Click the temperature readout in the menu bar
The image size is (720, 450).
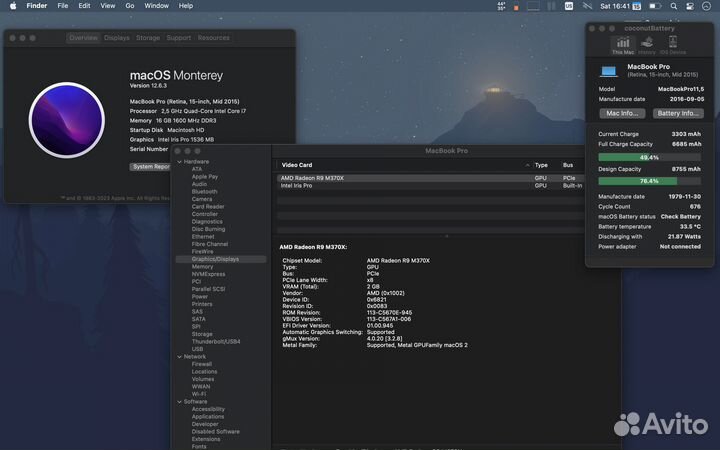[501, 6]
